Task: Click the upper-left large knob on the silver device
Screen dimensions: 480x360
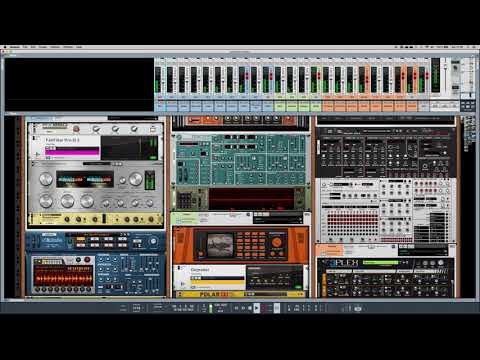Action: (x=46, y=179)
